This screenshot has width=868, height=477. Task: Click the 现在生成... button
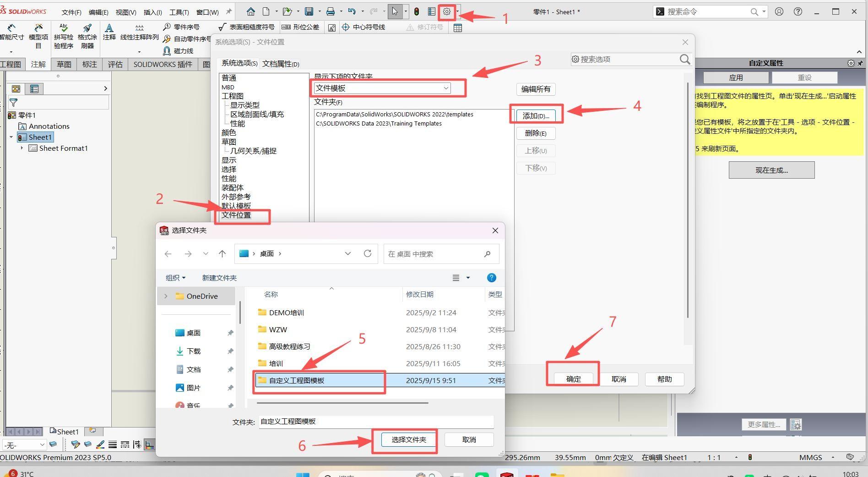[771, 170]
